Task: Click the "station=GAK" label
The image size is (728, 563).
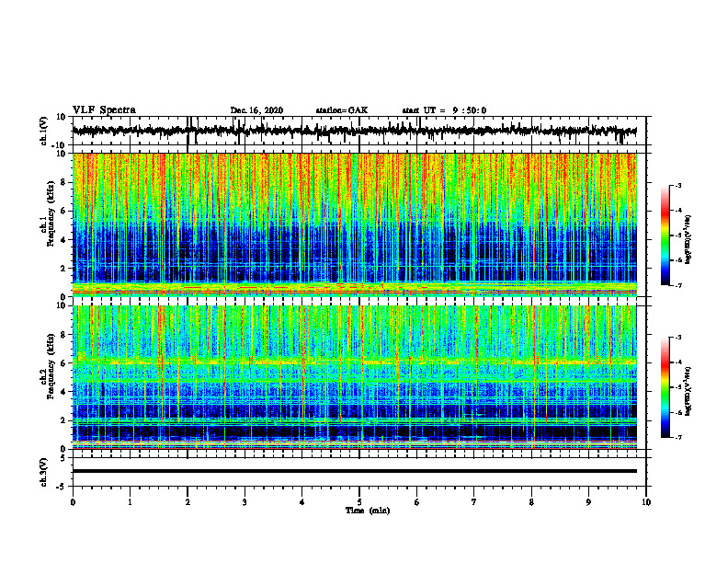Action: pyautogui.click(x=342, y=110)
